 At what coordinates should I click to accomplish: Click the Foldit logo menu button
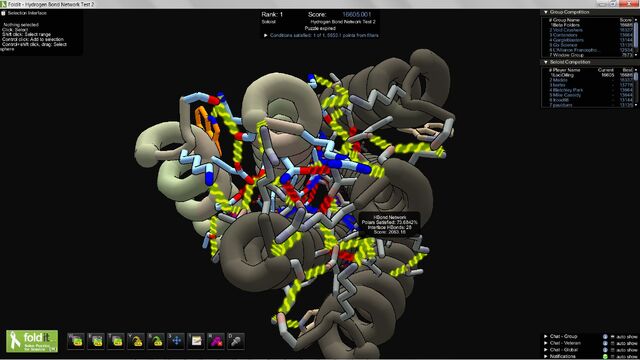[32, 341]
